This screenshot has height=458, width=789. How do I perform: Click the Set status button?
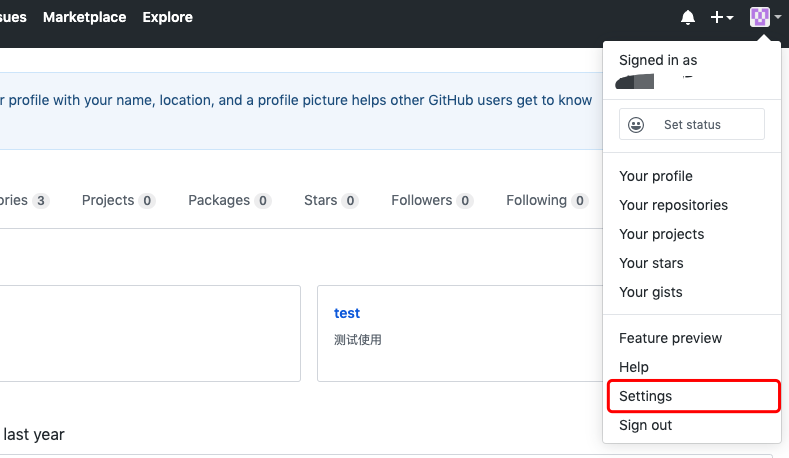point(692,125)
